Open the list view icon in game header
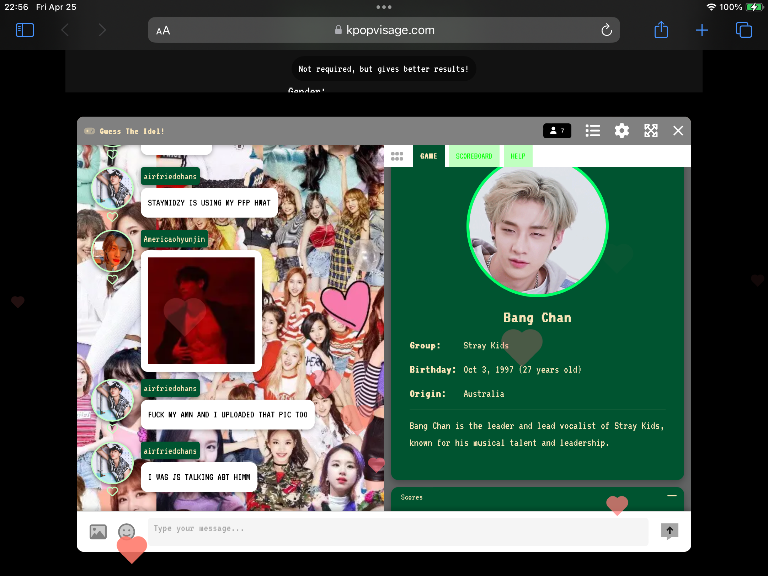 tap(593, 131)
